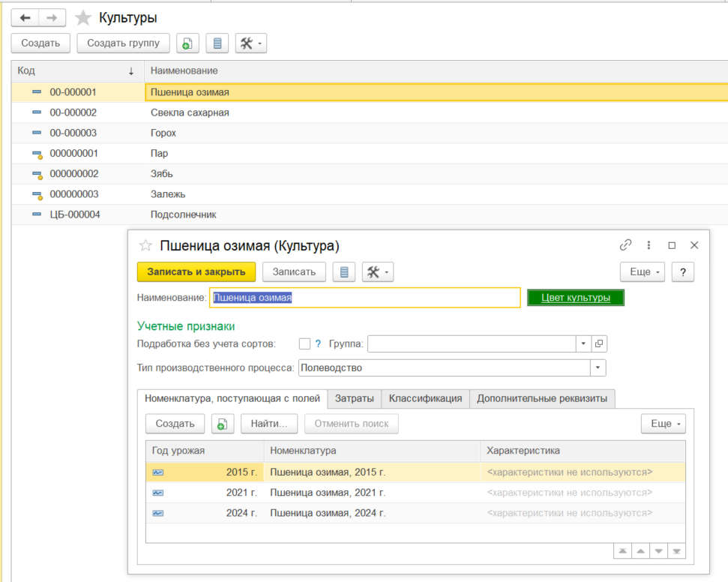This screenshot has width=728, height=582.
Task: Get link to Пшеница озимая form
Action: 625,244
